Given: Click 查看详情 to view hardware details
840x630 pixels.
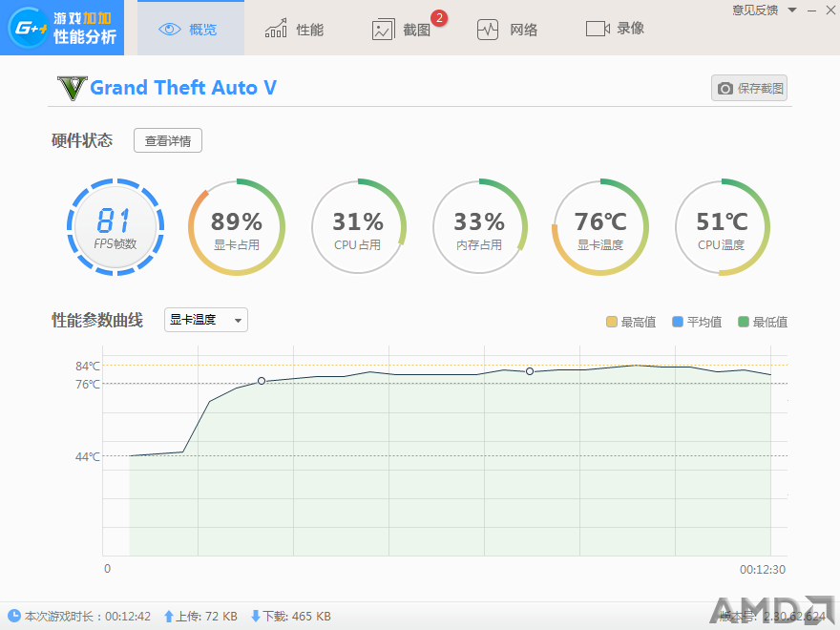Looking at the screenshot, I should coord(168,140).
